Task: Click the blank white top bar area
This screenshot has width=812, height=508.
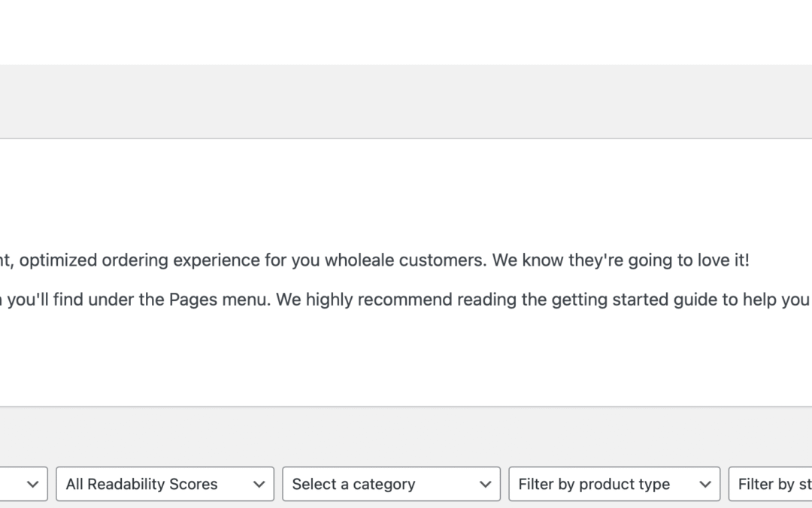Action: click(x=406, y=32)
